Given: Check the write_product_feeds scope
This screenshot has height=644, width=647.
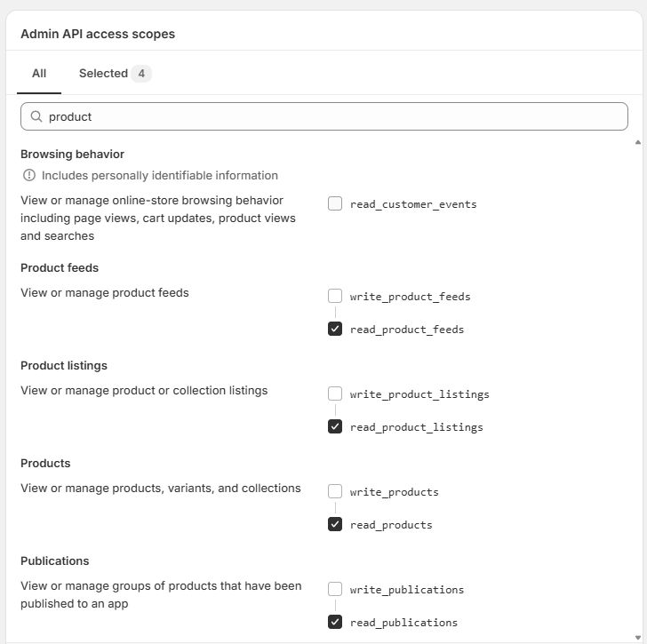Looking at the screenshot, I should click(335, 296).
